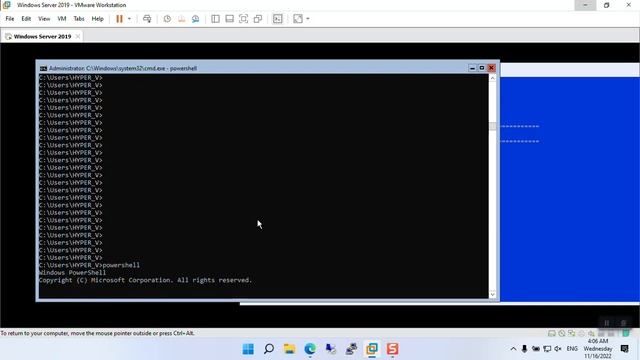Take a snapshot of this virtual machine

pyautogui.click(x=167, y=19)
